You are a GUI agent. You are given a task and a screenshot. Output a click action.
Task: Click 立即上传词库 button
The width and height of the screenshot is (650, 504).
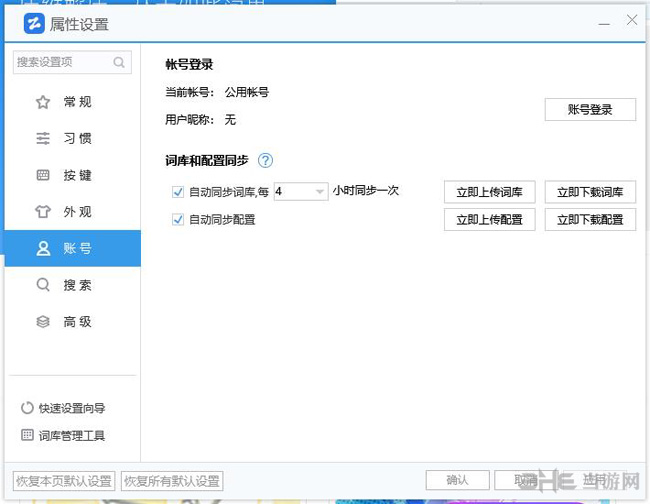[x=490, y=192]
